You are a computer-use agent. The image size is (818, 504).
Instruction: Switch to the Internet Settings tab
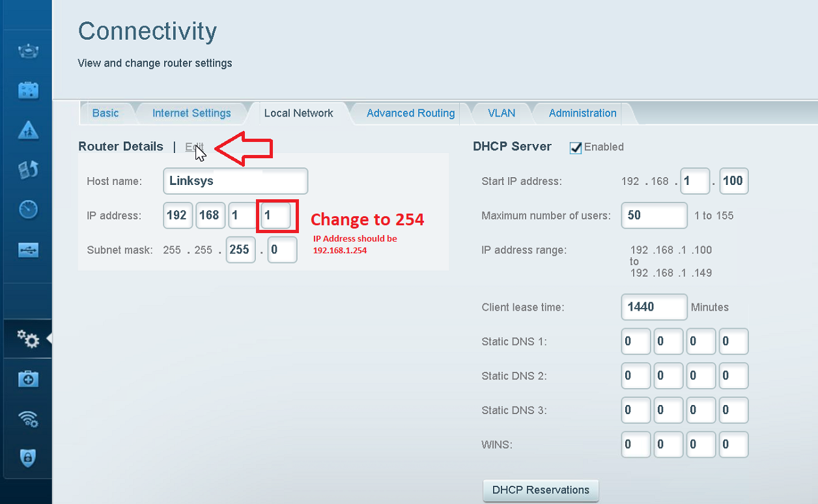191,113
